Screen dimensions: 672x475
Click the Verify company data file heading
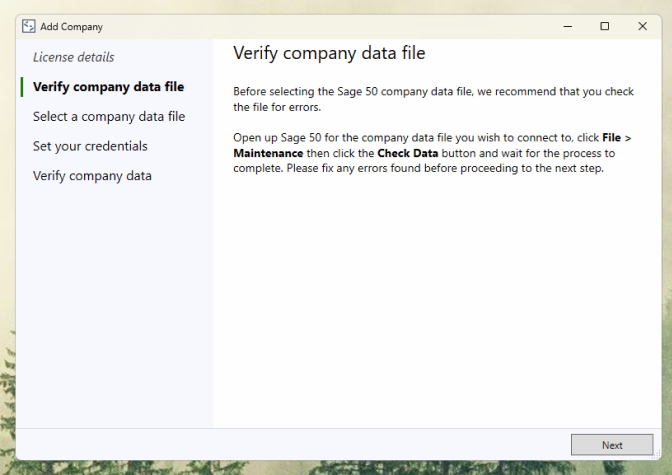click(329, 53)
